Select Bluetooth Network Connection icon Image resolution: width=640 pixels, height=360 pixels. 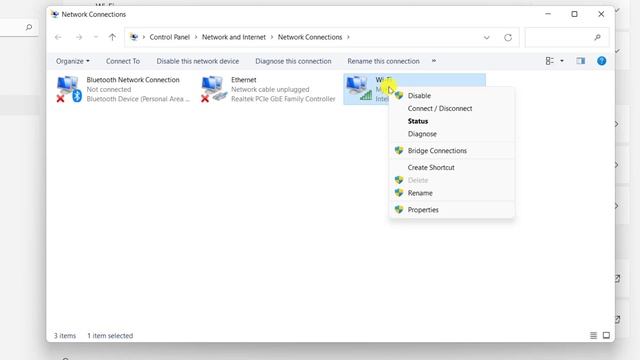click(69, 89)
